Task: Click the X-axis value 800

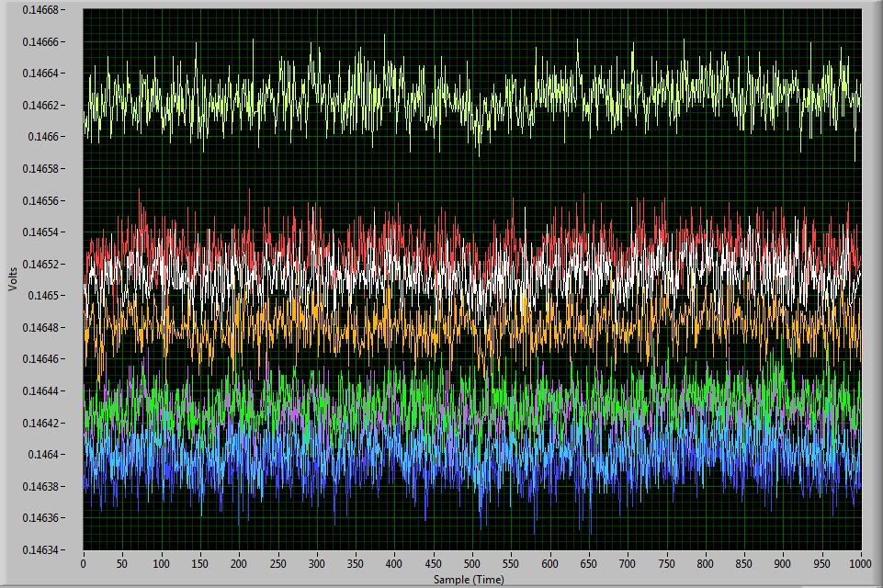Action: point(705,563)
